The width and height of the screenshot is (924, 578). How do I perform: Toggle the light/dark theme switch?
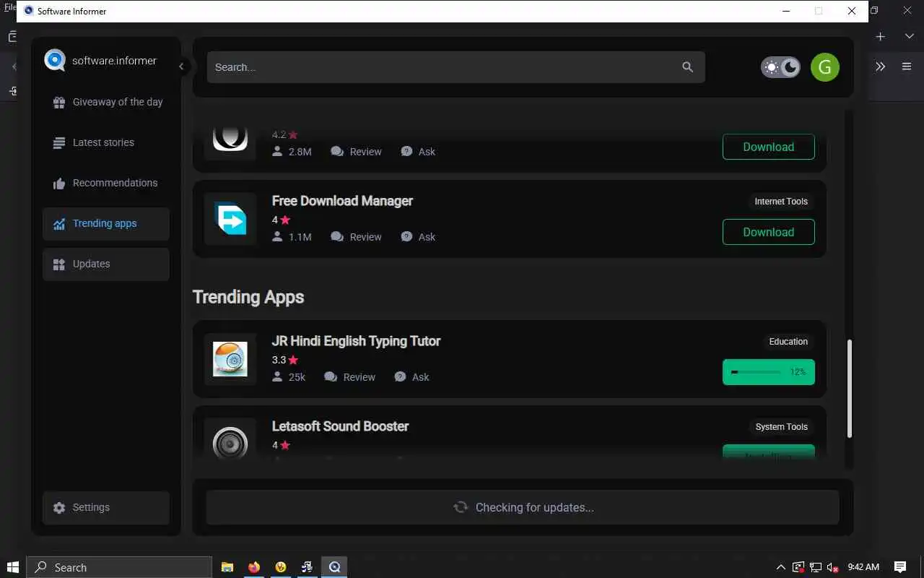[780, 67]
